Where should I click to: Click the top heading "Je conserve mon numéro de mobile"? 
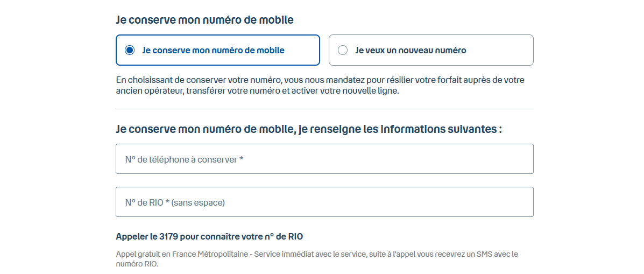pyautogui.click(x=204, y=20)
